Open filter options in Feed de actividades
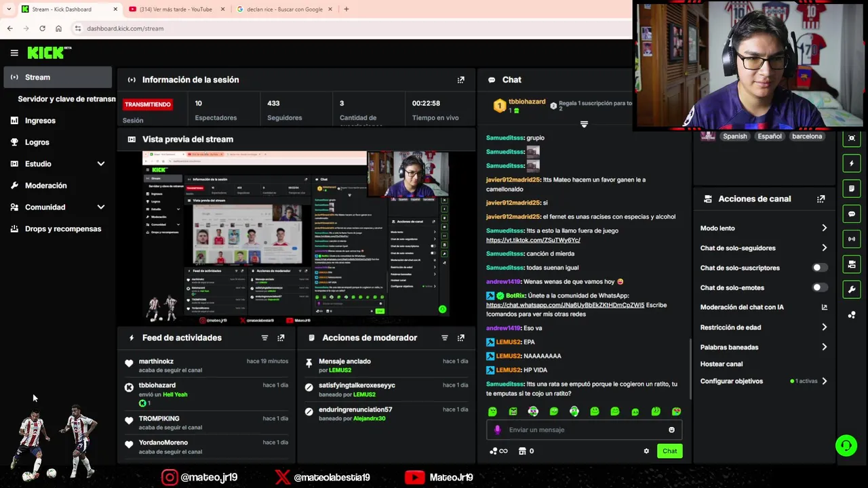 click(x=265, y=338)
